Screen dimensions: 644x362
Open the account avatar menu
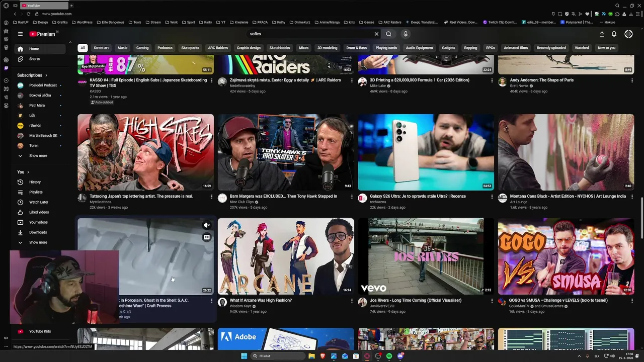pos(628,34)
